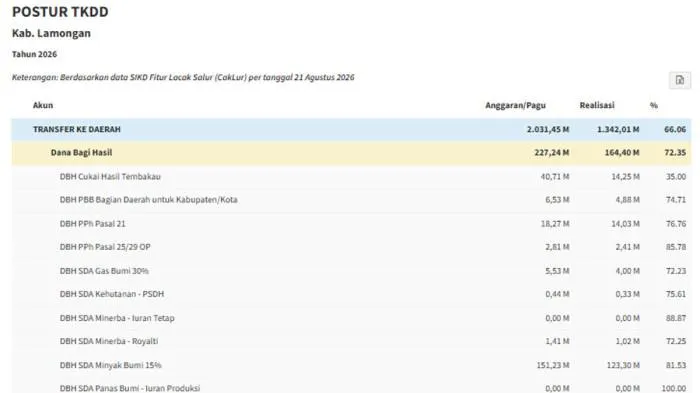
Task: Sort by the Akun column header
Action: coord(43,105)
